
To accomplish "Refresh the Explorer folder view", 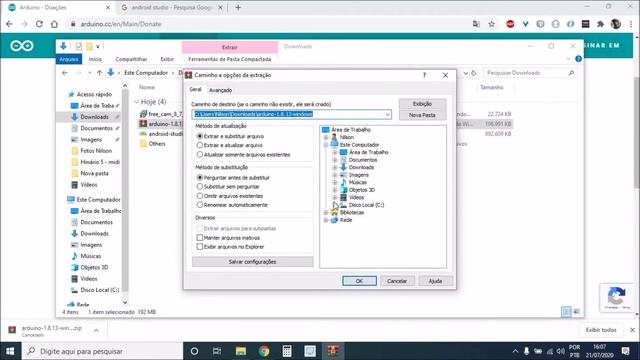I will [x=474, y=73].
